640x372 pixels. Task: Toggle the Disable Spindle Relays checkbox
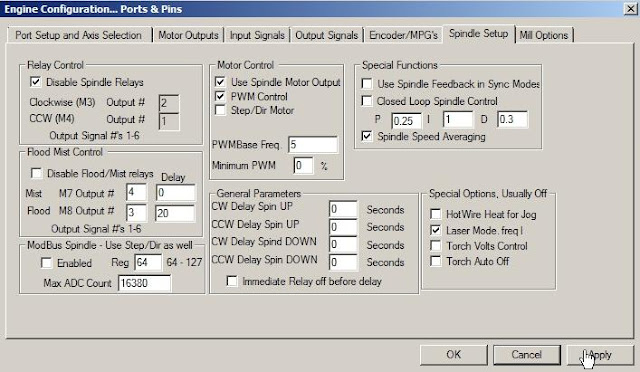coord(36,82)
